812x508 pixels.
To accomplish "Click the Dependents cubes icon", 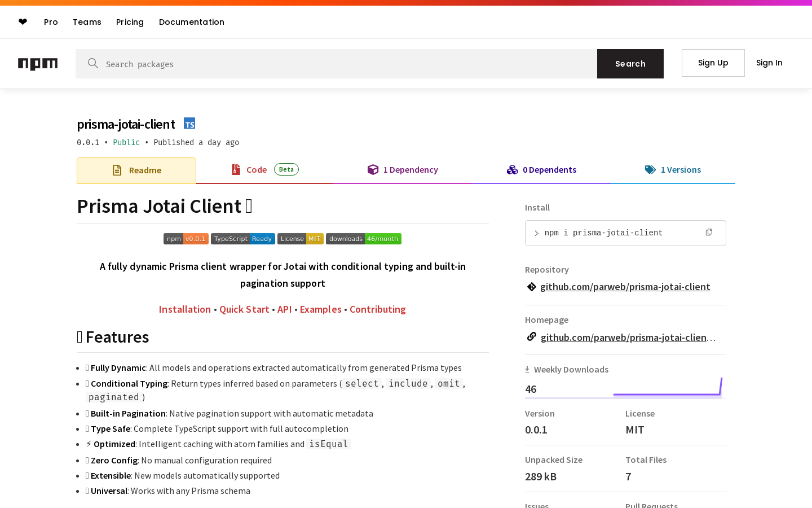I will [512, 170].
